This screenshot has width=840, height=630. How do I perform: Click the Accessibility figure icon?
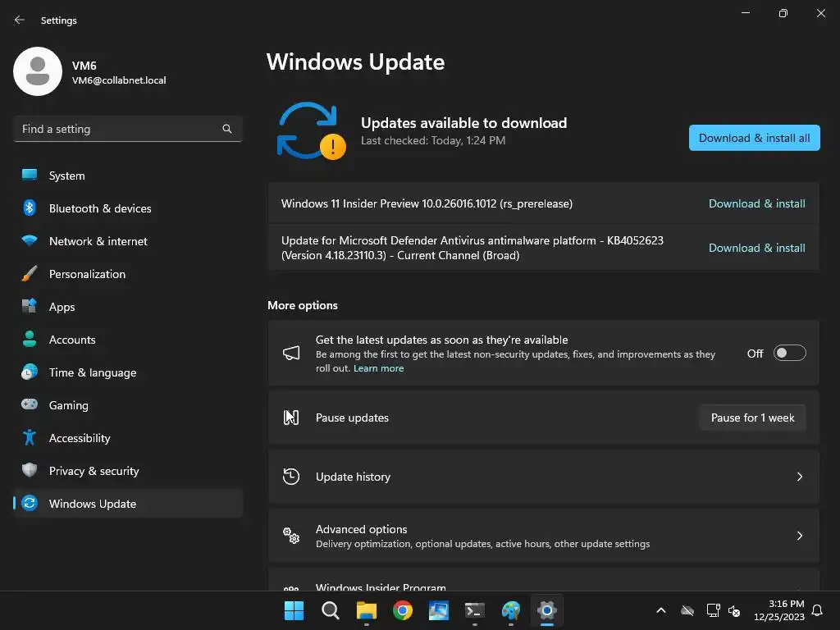[x=30, y=438]
